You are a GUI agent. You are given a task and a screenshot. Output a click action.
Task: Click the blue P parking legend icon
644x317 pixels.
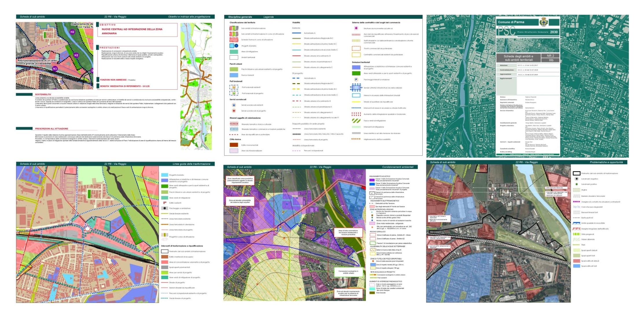356,80
